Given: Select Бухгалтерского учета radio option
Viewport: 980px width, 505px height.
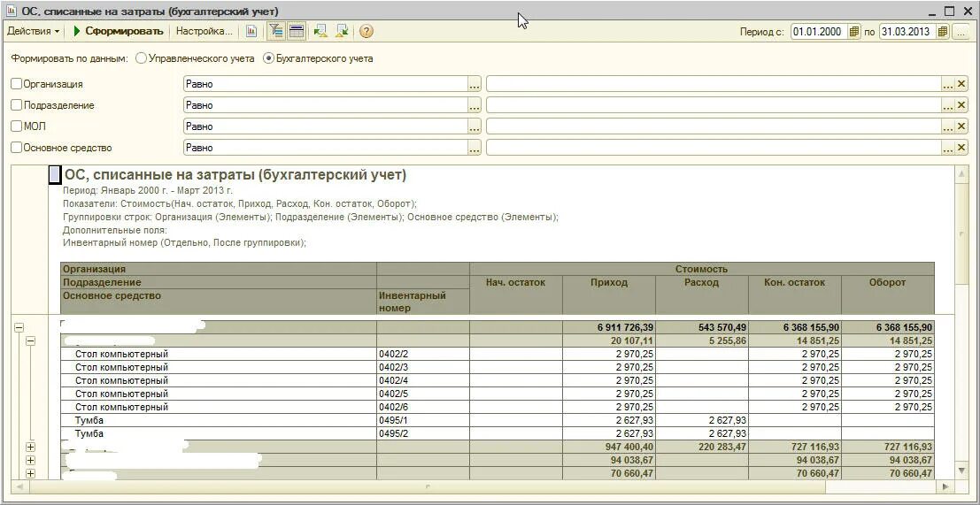Looking at the screenshot, I should pos(269,58).
